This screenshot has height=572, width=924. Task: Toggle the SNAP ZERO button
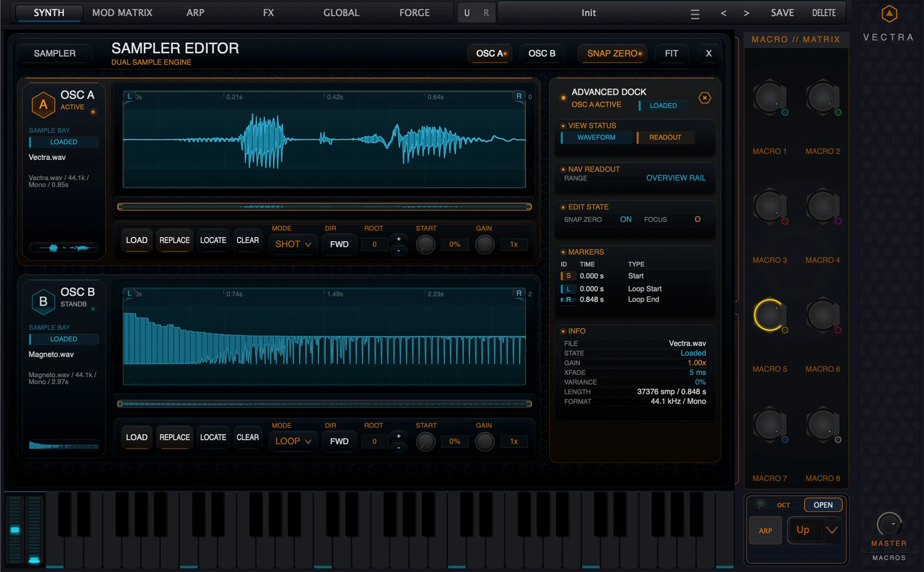(x=613, y=53)
